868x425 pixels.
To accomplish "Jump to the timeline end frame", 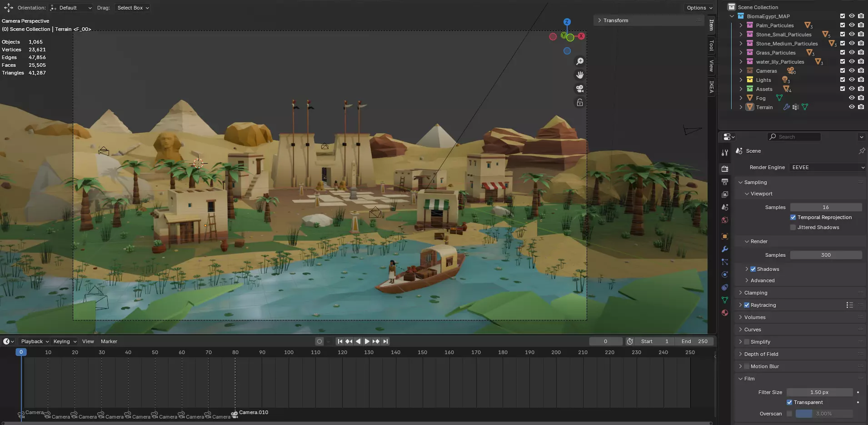I will tap(385, 341).
